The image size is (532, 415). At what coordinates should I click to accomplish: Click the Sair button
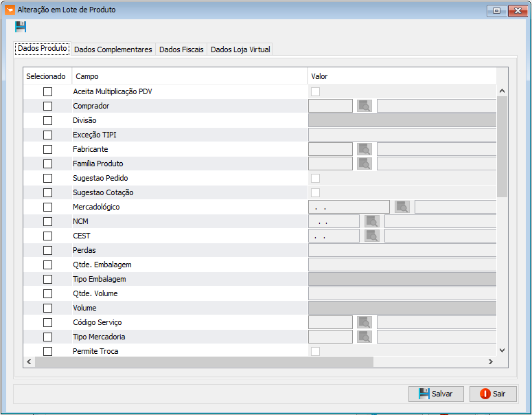[493, 394]
